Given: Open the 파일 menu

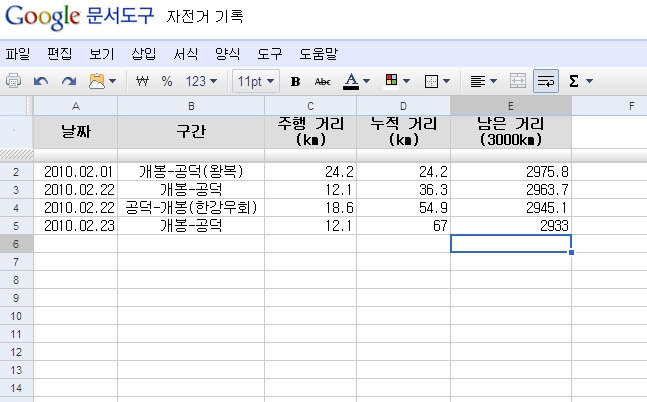Looking at the screenshot, I should 17,54.
